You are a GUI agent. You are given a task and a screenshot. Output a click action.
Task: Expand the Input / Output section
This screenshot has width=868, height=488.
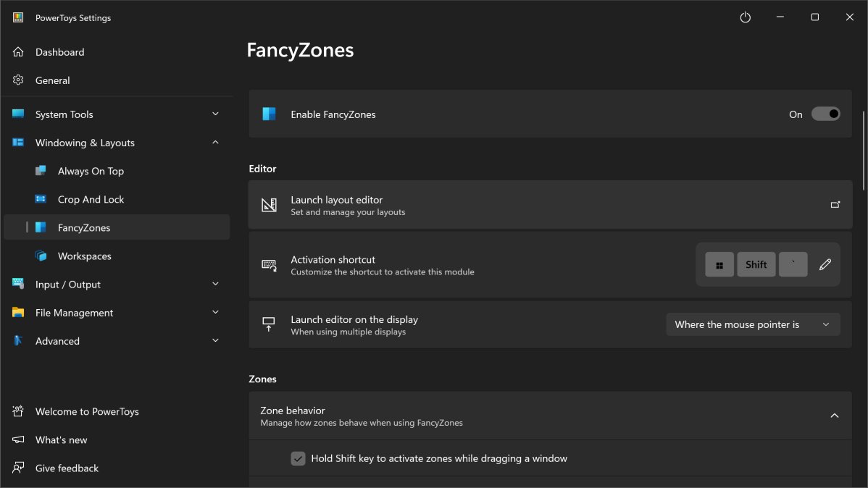(215, 285)
